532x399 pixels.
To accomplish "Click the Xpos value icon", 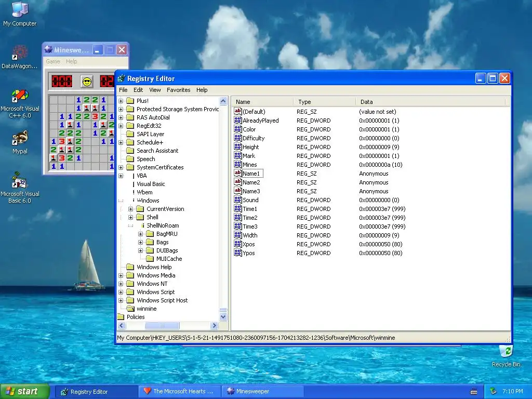I will 237,244.
